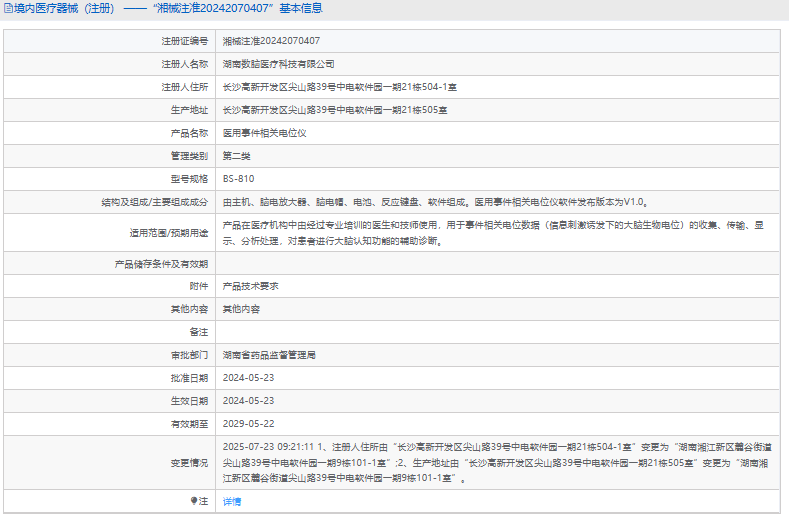This screenshot has height=515, width=789.
Task: Click the expiry date 2029-05-22
Action: tap(249, 424)
